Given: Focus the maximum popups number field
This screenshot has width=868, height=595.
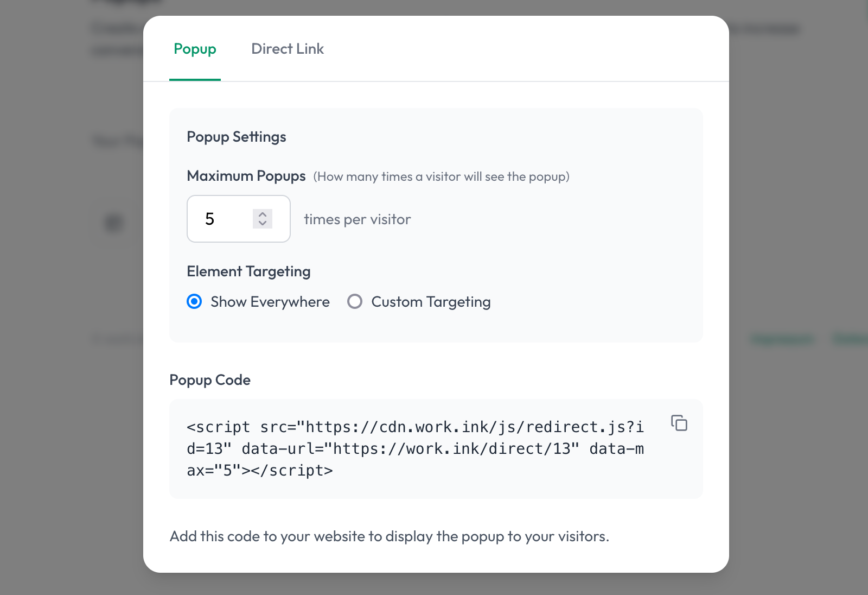Looking at the screenshot, I should point(239,219).
